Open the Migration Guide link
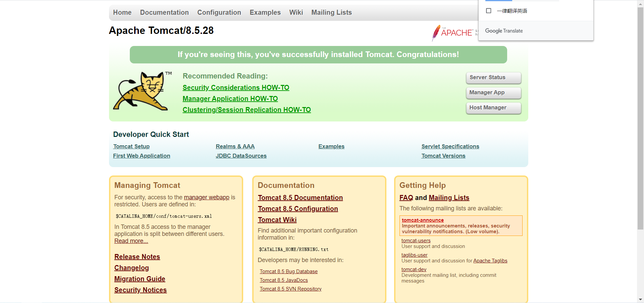Image resolution: width=644 pixels, height=303 pixels. click(140, 279)
